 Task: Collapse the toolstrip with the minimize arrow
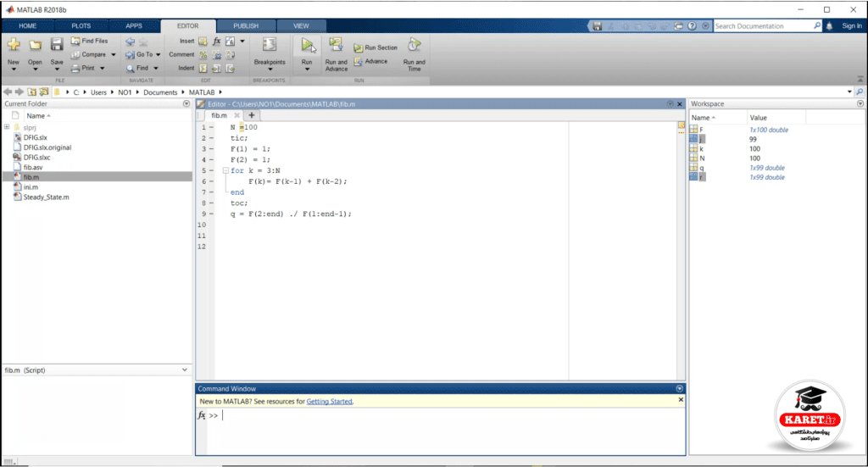[x=860, y=79]
